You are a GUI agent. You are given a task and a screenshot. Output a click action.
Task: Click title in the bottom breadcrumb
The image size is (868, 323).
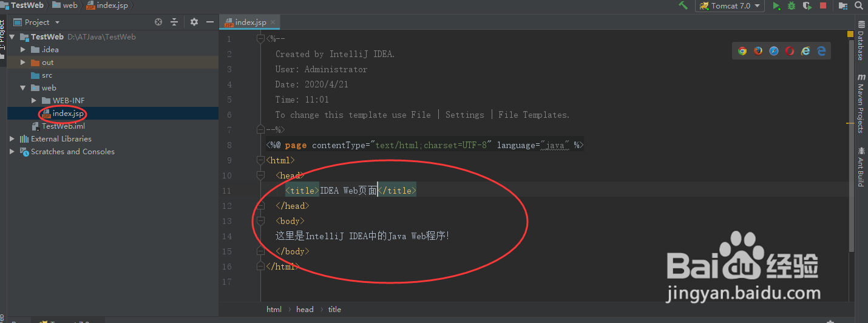[x=334, y=309]
